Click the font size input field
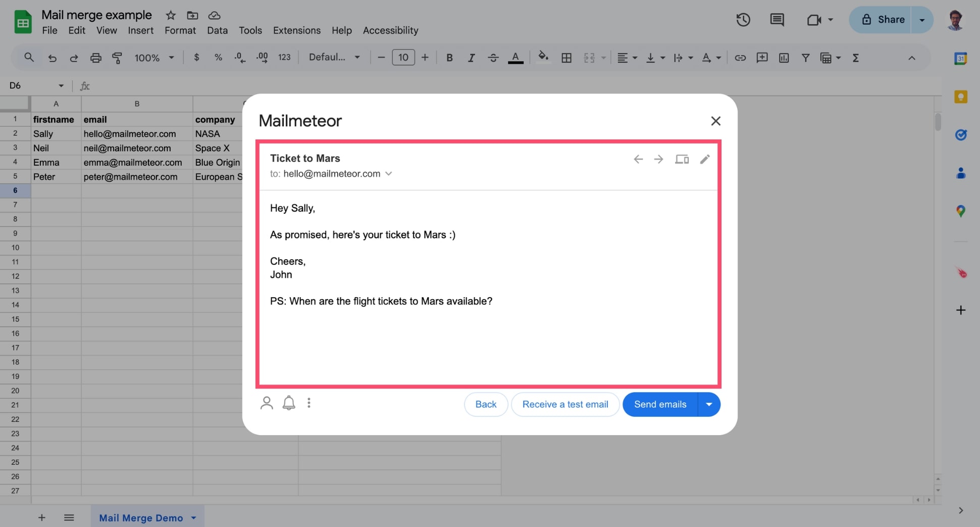The width and height of the screenshot is (980, 527). (x=403, y=57)
